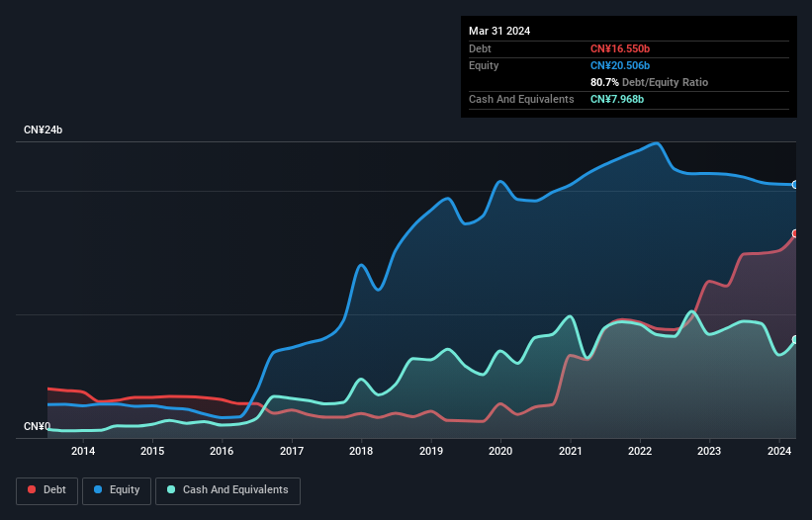Toggle the Cash And Equivalents legend button

click(x=227, y=490)
